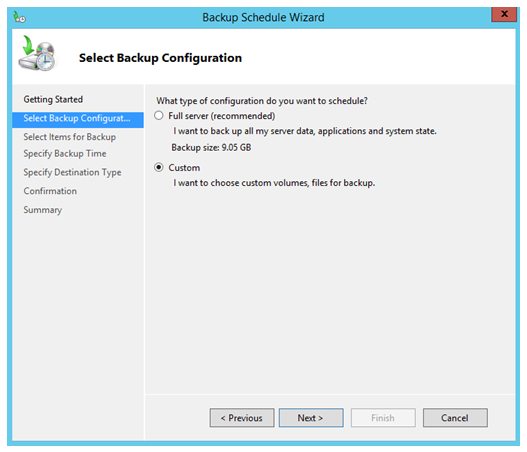Jump to the Specify Backup Time step
Viewport: 527px width, 452px height.
tap(65, 154)
